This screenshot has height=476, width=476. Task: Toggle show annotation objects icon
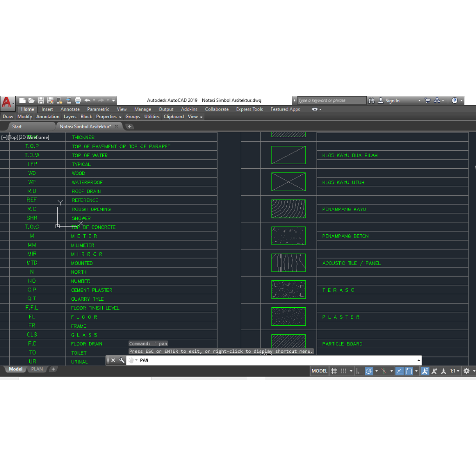425,371
